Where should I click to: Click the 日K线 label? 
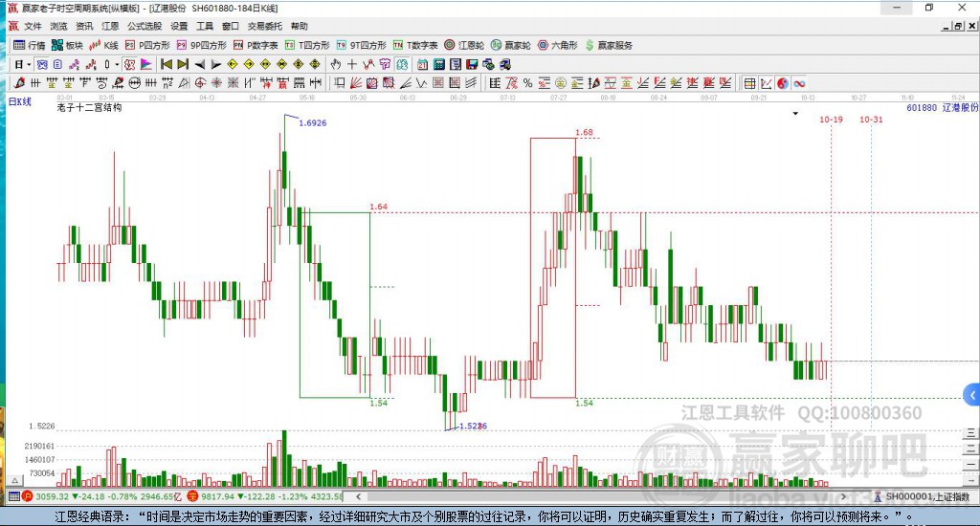pos(19,101)
